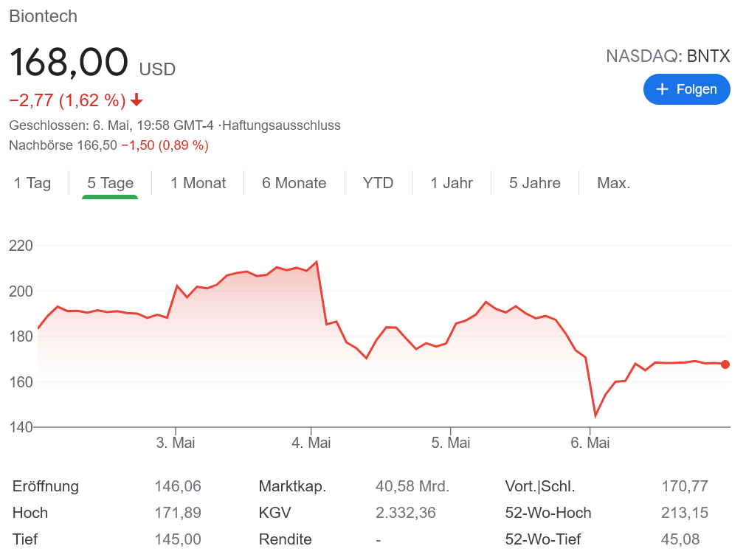Open the YTD chart range

tap(378, 183)
